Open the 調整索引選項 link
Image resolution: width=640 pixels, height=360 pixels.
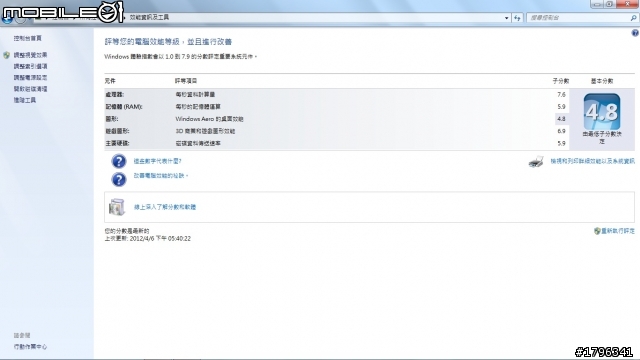tap(30, 66)
